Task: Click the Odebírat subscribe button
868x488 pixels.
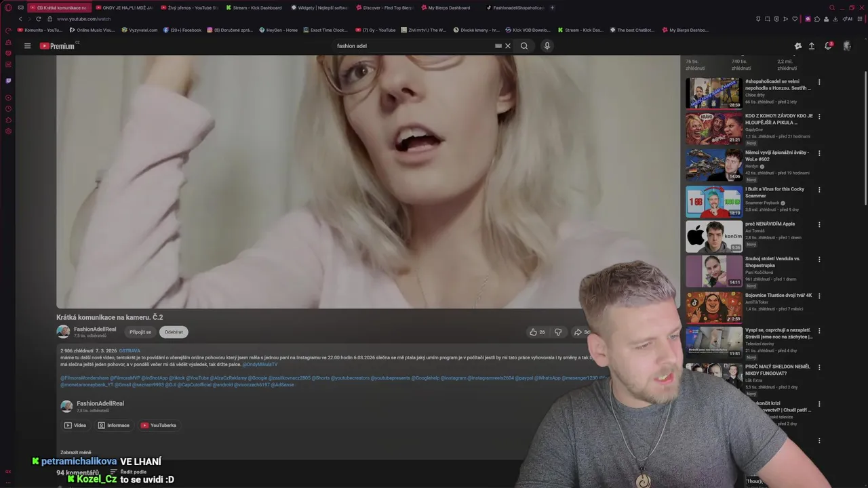Action: coord(174,332)
